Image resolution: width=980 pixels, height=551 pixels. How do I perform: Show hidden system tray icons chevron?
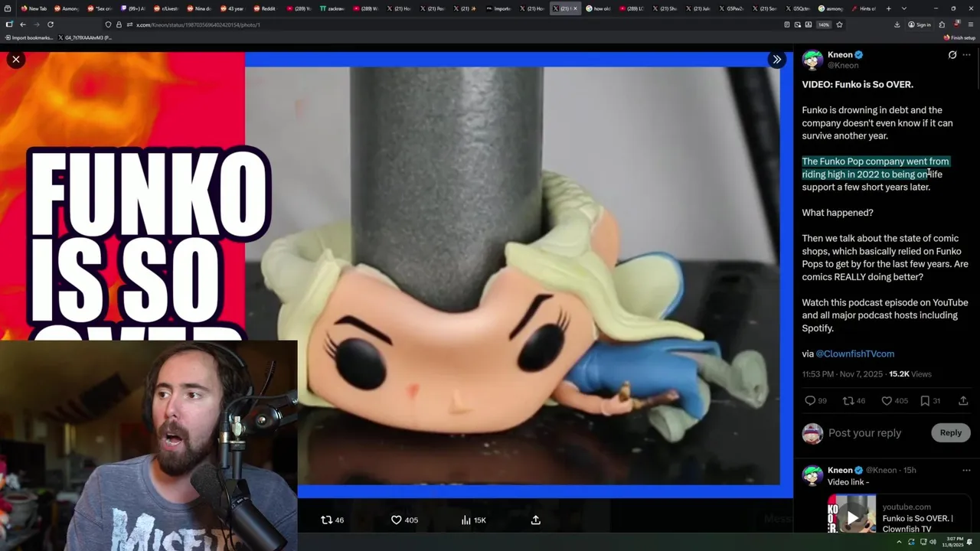point(899,542)
